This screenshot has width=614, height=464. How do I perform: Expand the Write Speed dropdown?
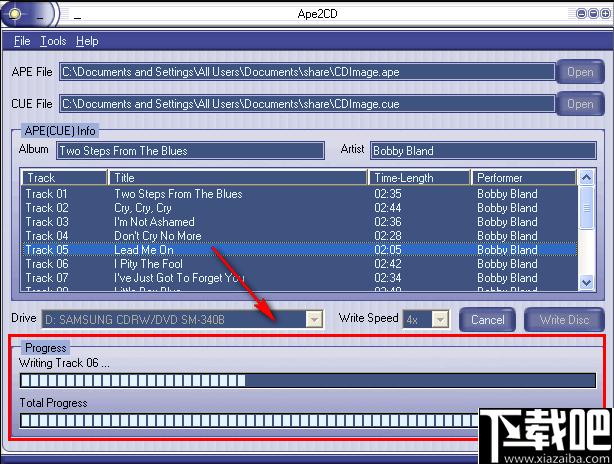(x=439, y=319)
